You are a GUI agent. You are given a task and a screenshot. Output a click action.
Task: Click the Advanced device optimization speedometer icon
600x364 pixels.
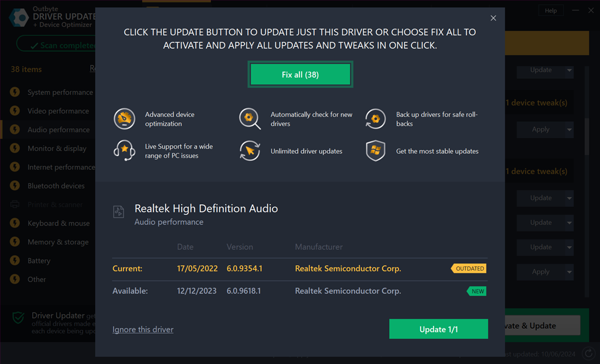pyautogui.click(x=124, y=119)
